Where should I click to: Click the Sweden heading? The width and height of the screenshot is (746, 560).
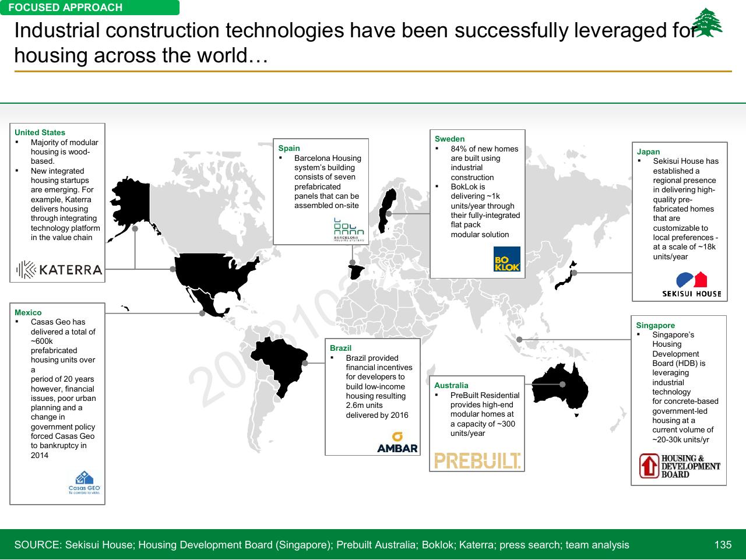coord(450,139)
